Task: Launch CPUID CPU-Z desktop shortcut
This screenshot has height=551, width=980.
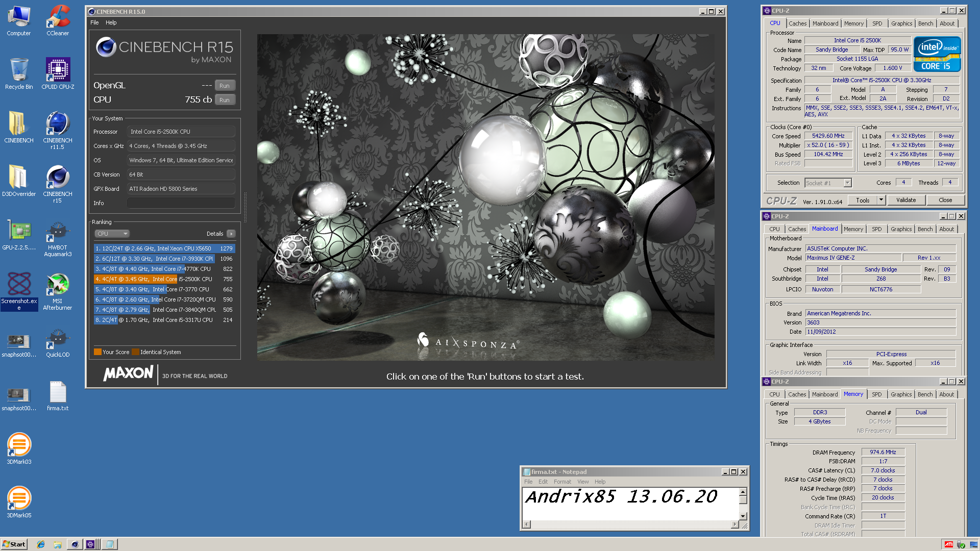Action: click(58, 74)
